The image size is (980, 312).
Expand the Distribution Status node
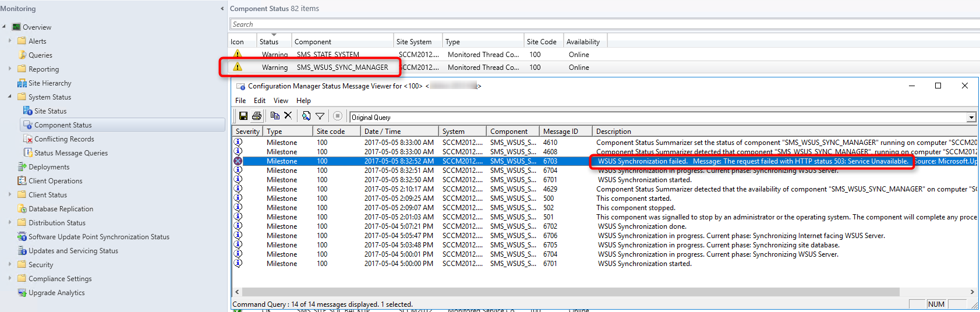tap(10, 222)
